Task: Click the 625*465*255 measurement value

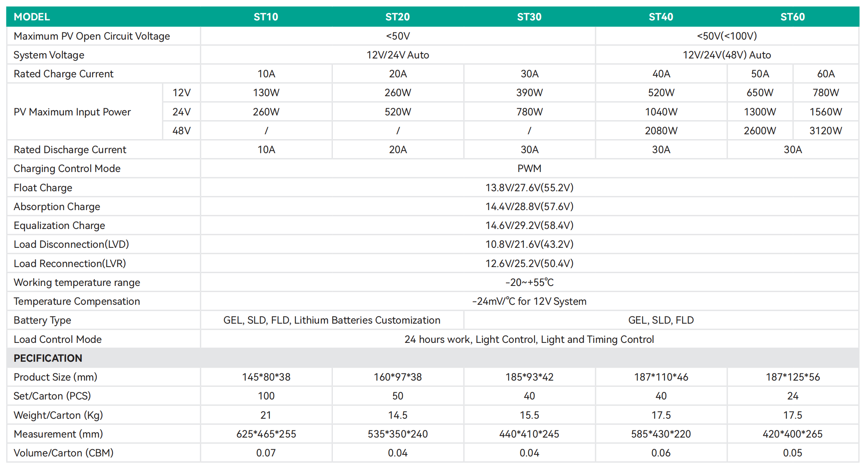Action: pyautogui.click(x=266, y=434)
